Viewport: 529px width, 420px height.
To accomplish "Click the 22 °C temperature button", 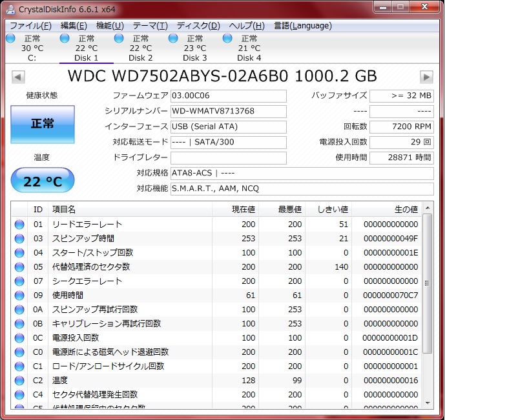I will coord(43,182).
